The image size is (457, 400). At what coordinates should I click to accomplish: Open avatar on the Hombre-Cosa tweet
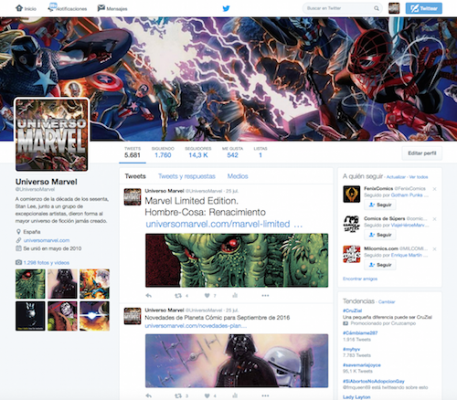pos(132,197)
